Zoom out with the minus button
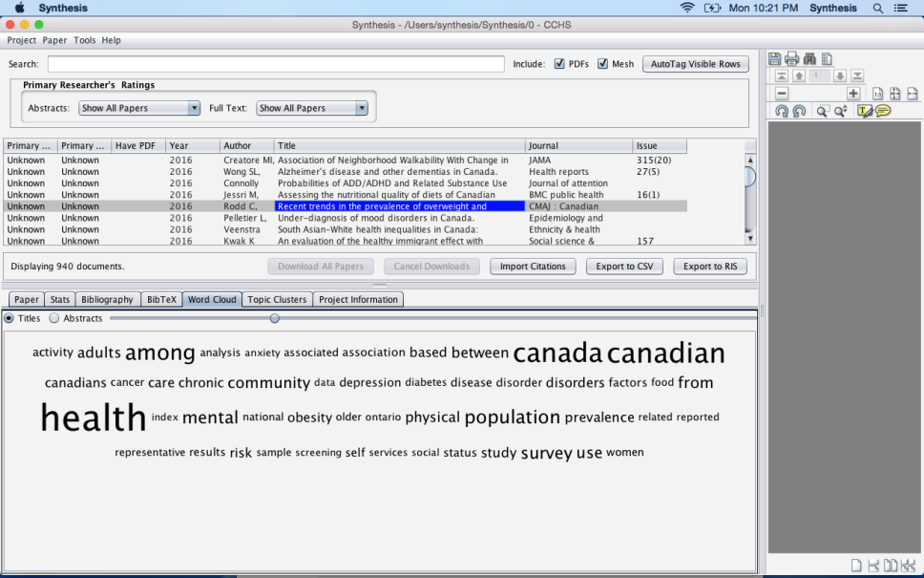 (x=782, y=94)
